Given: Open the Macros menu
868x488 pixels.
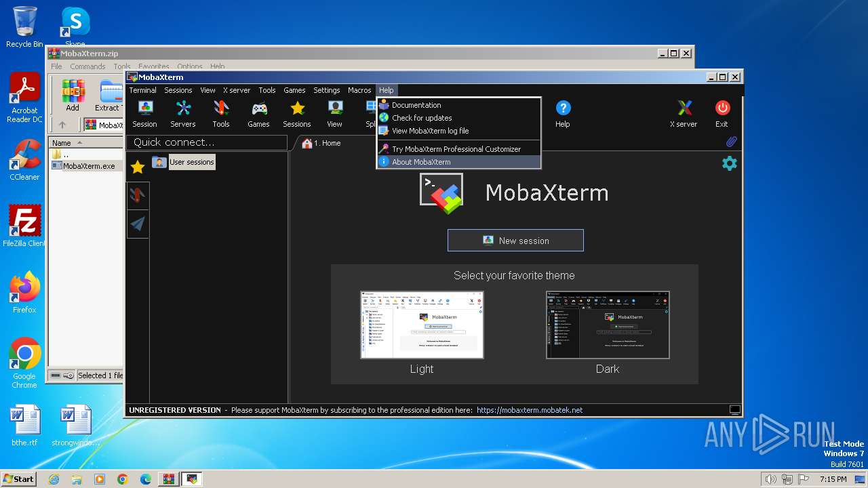Looking at the screenshot, I should (359, 90).
